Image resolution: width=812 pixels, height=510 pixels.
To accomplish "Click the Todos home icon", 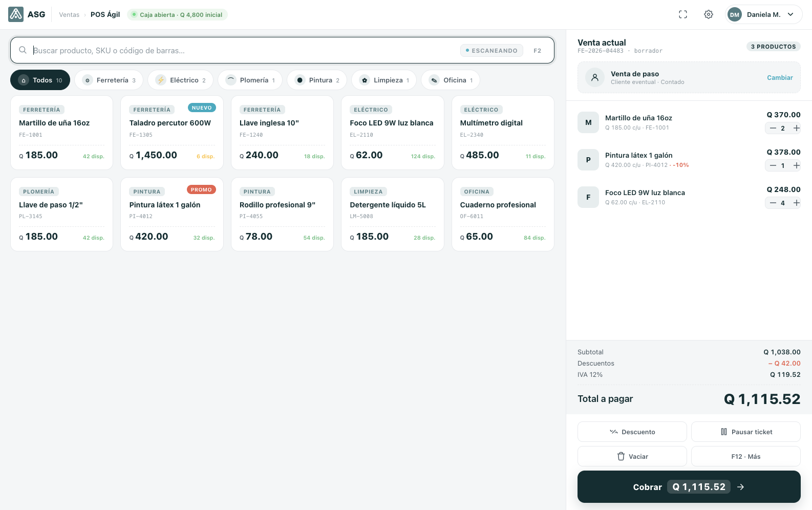I will tap(24, 80).
